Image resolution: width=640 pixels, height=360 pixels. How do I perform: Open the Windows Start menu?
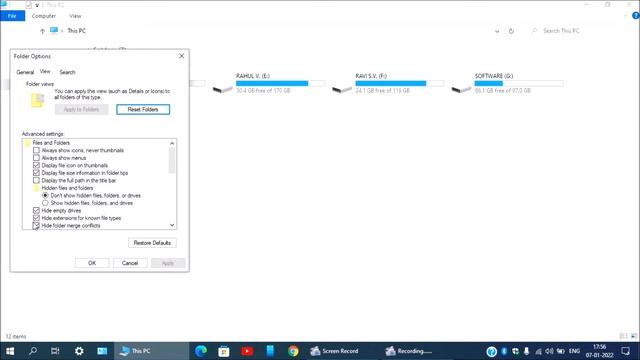[10, 351]
